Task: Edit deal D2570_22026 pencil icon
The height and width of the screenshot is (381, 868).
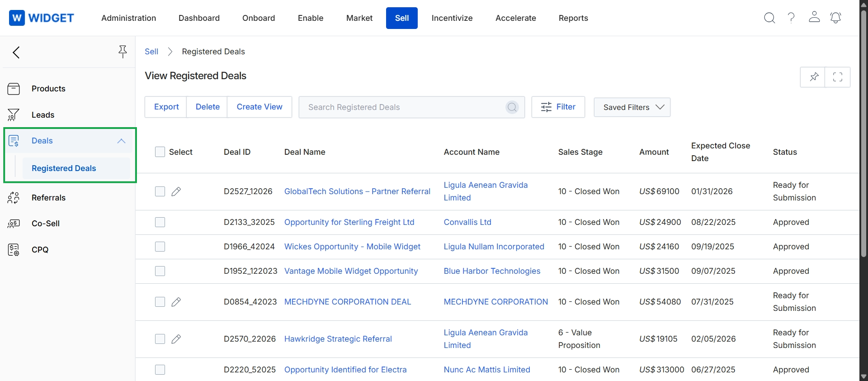Action: [x=176, y=339]
